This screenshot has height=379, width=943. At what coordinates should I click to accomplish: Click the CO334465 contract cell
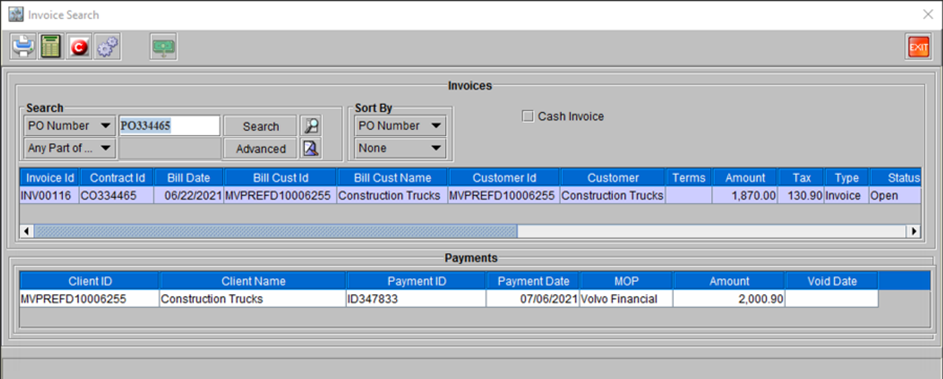[117, 196]
